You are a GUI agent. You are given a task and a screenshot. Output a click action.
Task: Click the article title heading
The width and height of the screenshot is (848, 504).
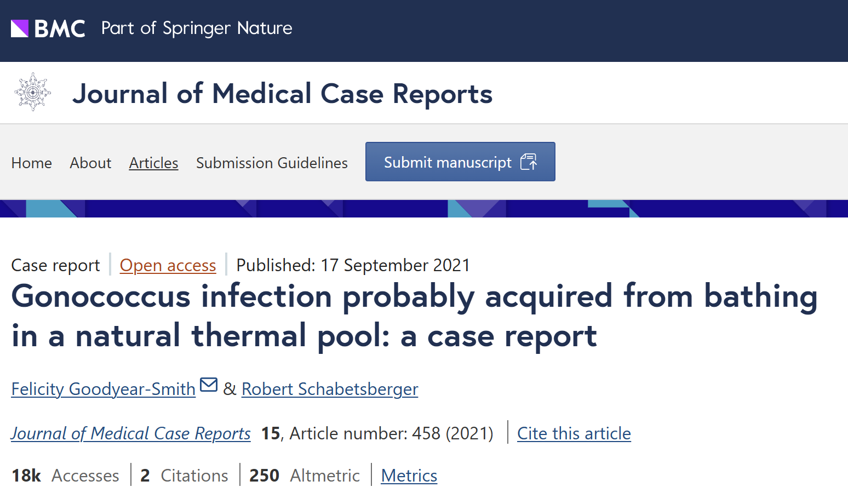[414, 316]
